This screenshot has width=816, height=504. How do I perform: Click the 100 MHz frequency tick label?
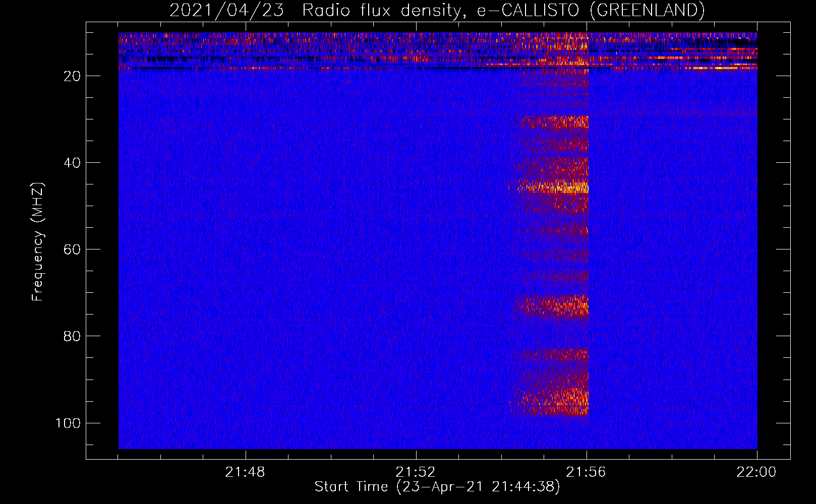pyautogui.click(x=68, y=423)
